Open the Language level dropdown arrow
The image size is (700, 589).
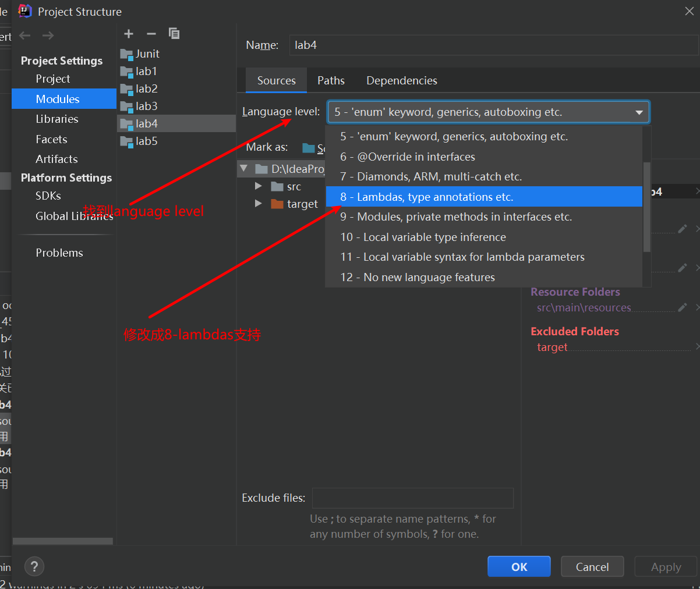click(639, 112)
